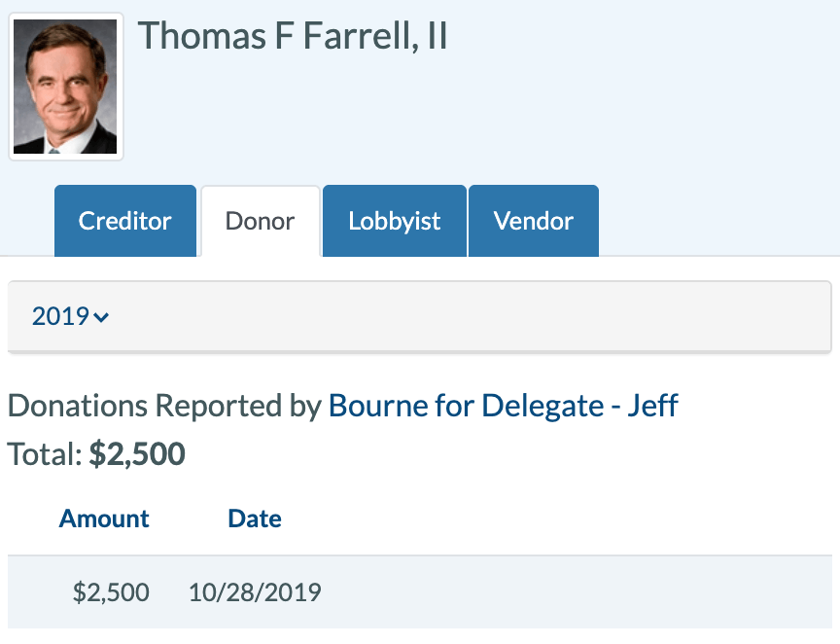Select the 10/28/2019 date cell
The width and height of the screenshot is (840, 644).
[x=255, y=592]
